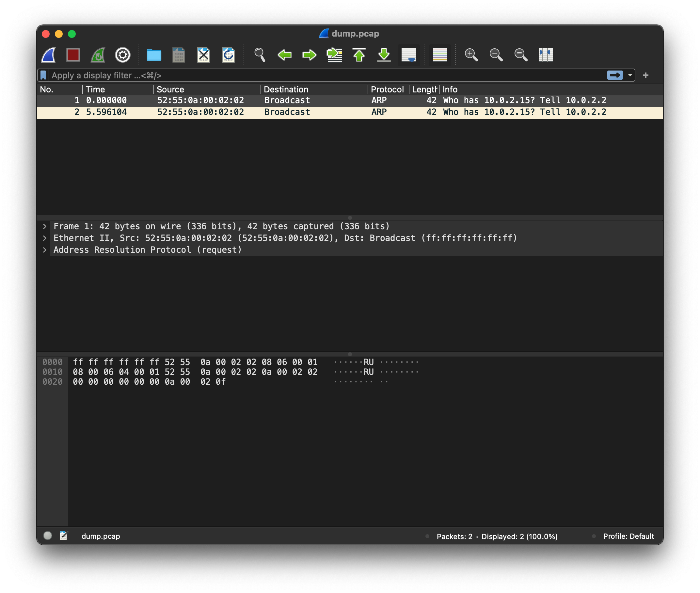Open the Capture options gear icon

click(x=123, y=55)
